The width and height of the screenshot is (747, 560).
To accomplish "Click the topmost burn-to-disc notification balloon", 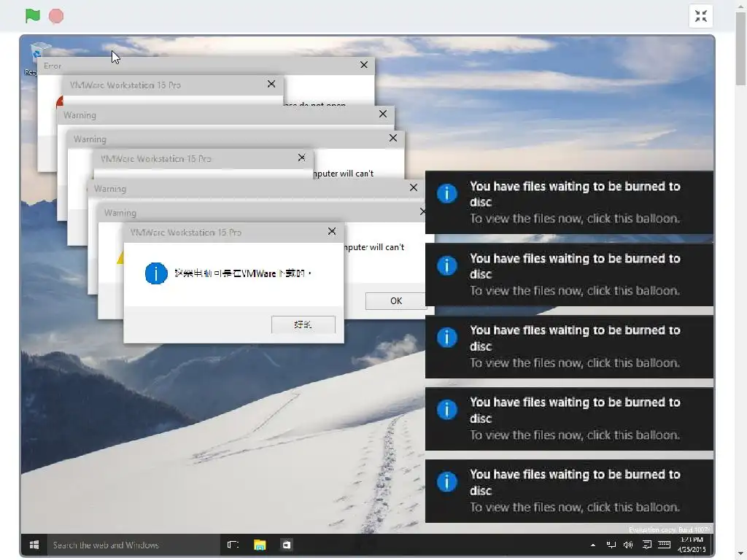I will coord(569,203).
